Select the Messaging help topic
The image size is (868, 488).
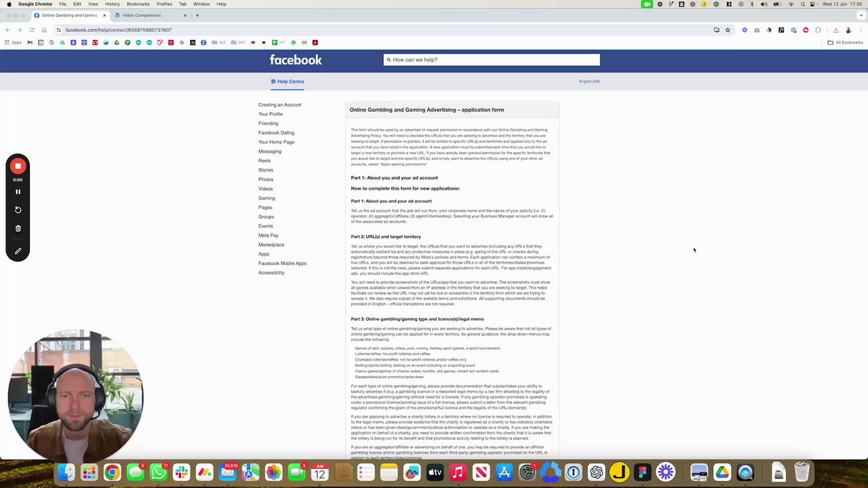pos(270,151)
